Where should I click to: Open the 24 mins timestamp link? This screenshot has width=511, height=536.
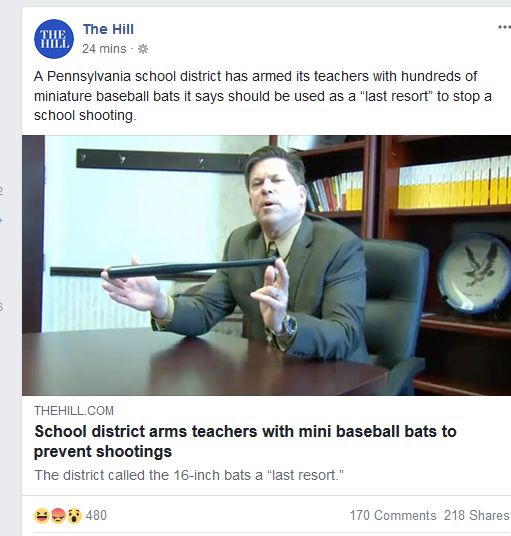point(104,49)
